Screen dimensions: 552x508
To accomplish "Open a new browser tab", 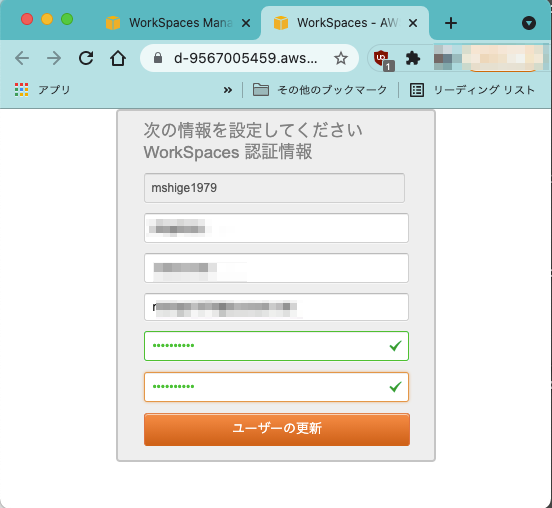I will coord(451,23).
